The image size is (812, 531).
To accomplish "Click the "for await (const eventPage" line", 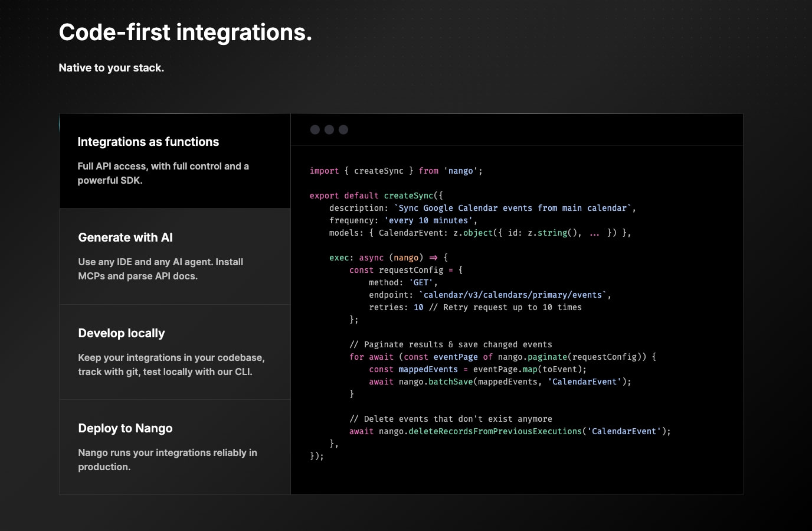I will [503, 357].
